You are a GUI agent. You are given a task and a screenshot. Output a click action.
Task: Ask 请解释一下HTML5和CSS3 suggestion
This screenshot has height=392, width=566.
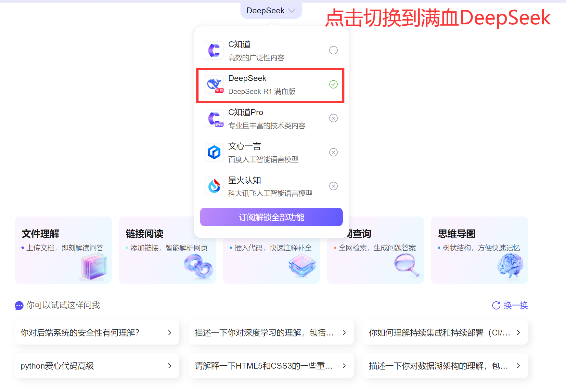point(271,366)
